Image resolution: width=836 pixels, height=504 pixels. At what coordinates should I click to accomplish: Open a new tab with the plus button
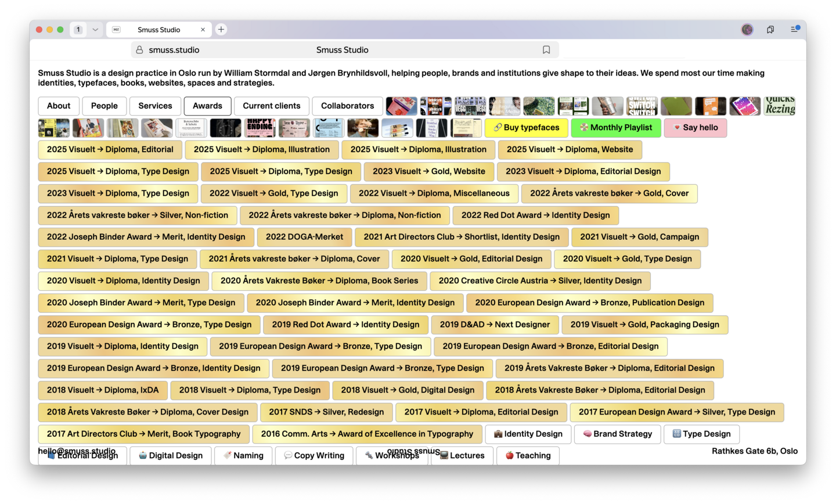(x=221, y=30)
